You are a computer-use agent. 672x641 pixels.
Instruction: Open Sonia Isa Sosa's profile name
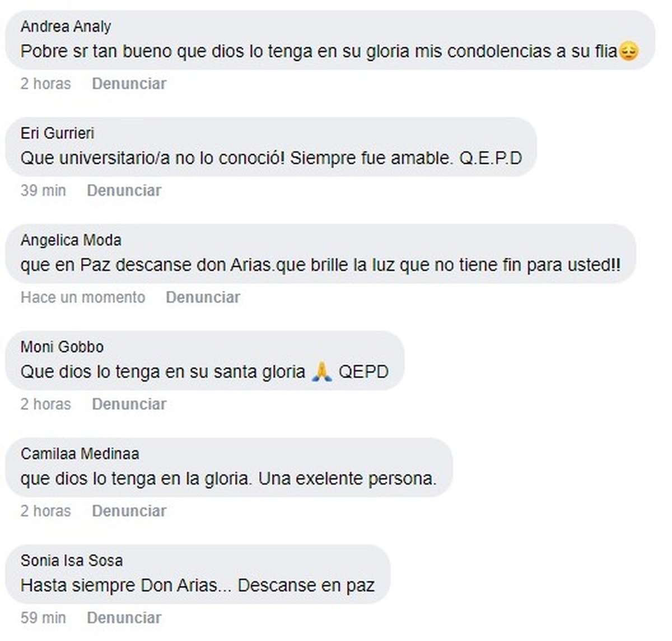(x=71, y=560)
